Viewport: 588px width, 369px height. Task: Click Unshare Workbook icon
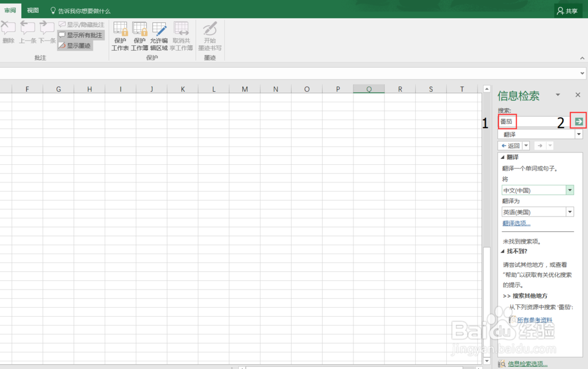[181, 36]
